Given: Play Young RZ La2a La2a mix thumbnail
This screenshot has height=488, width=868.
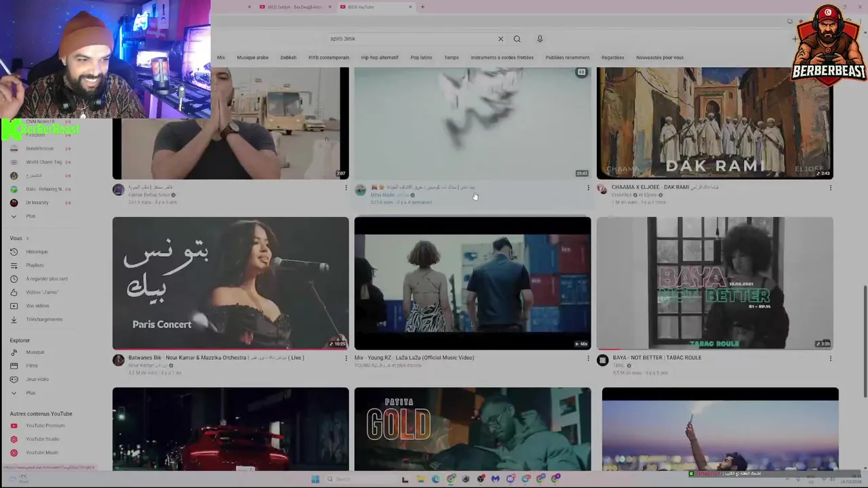Looking at the screenshot, I should pyautogui.click(x=473, y=283).
